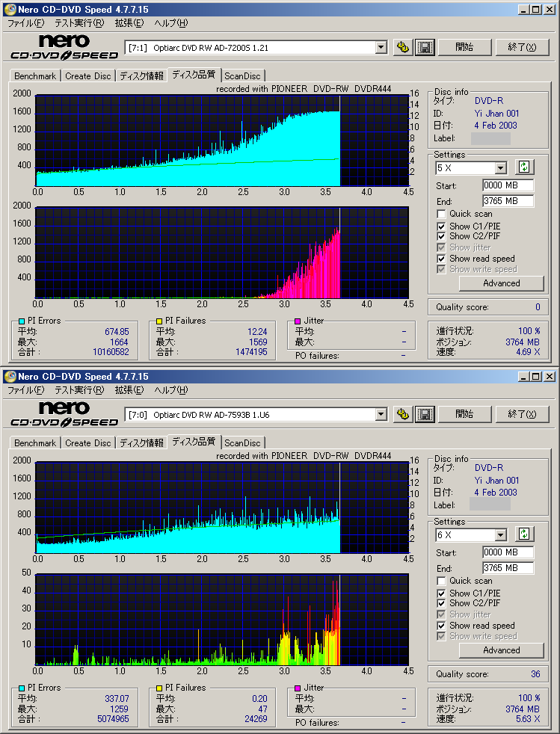Click speed value 5.63 X
560x734 pixels.
tap(528, 718)
